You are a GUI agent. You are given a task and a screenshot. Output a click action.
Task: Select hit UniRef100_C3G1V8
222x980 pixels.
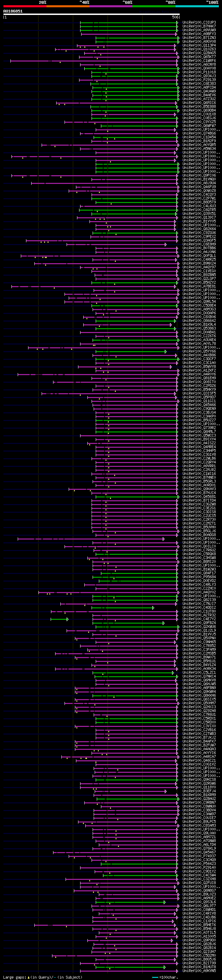pos(199,455)
